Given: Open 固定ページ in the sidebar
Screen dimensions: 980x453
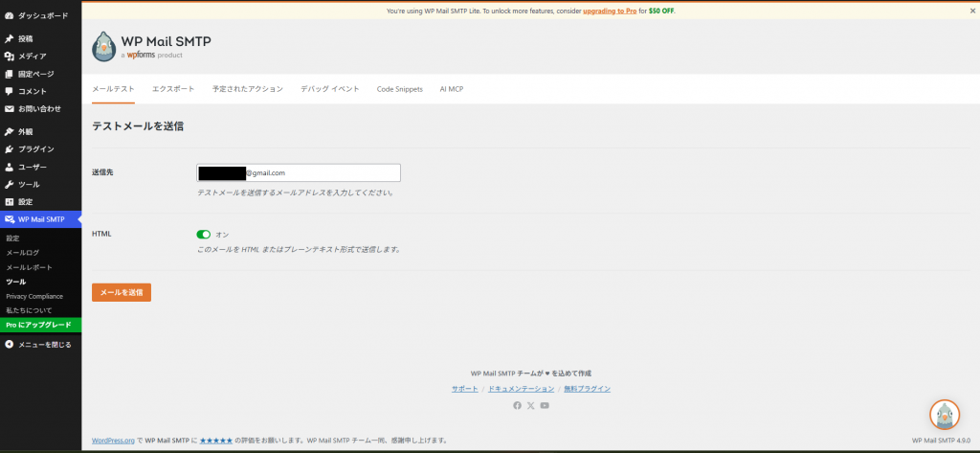Looking at the screenshot, I should [x=36, y=74].
